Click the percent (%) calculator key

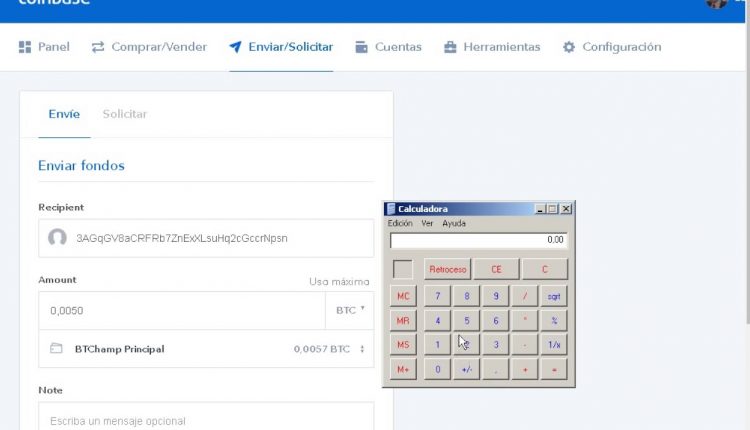tap(554, 320)
